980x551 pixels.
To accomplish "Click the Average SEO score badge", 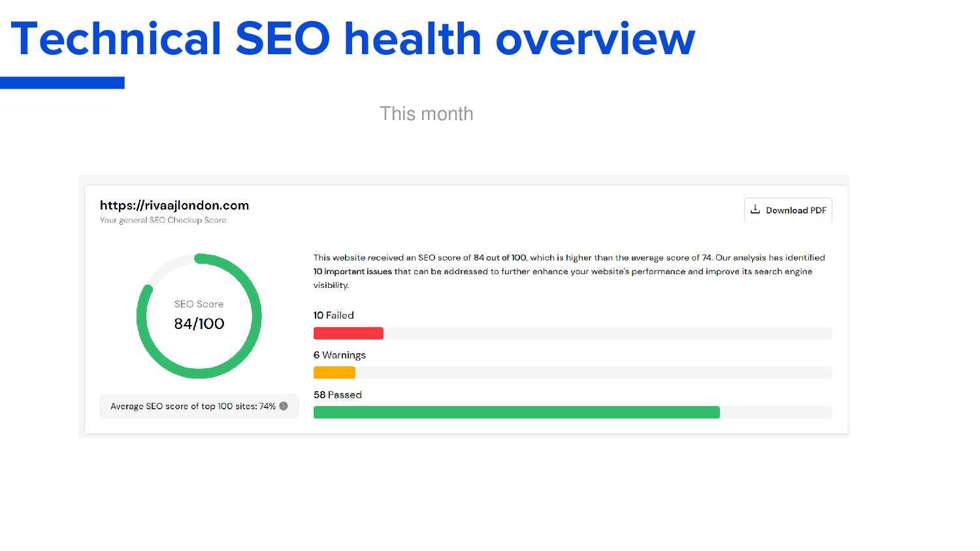I will click(x=199, y=406).
